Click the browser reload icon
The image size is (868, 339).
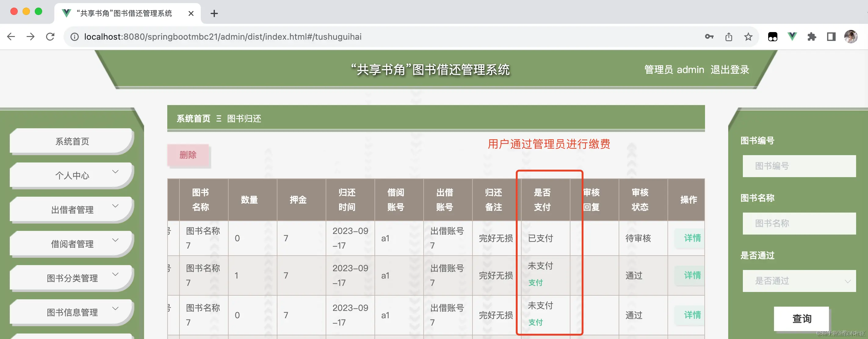pos(50,36)
